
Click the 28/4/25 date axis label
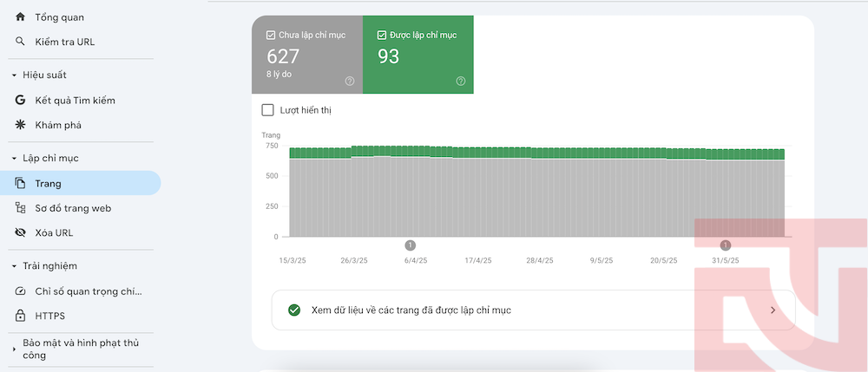(x=540, y=260)
